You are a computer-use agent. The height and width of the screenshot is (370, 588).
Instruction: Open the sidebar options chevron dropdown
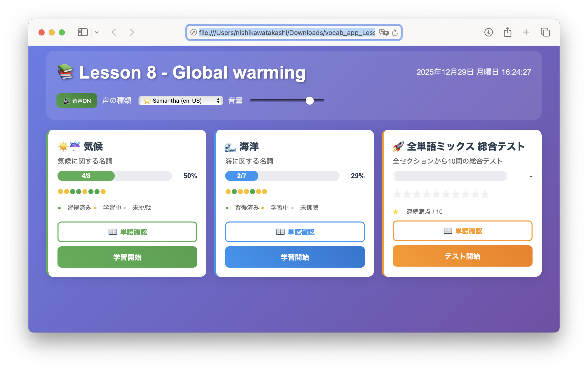coord(97,32)
